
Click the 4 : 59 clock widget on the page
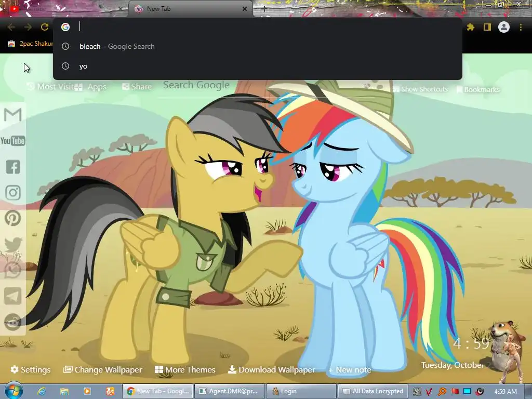(471, 343)
